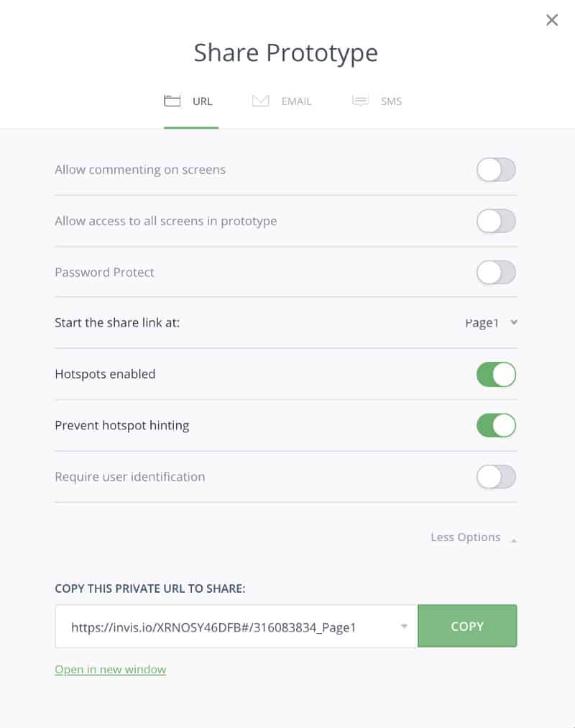Image resolution: width=575 pixels, height=728 pixels.
Task: Turn off Prevent hotspot hinting
Action: (496, 425)
